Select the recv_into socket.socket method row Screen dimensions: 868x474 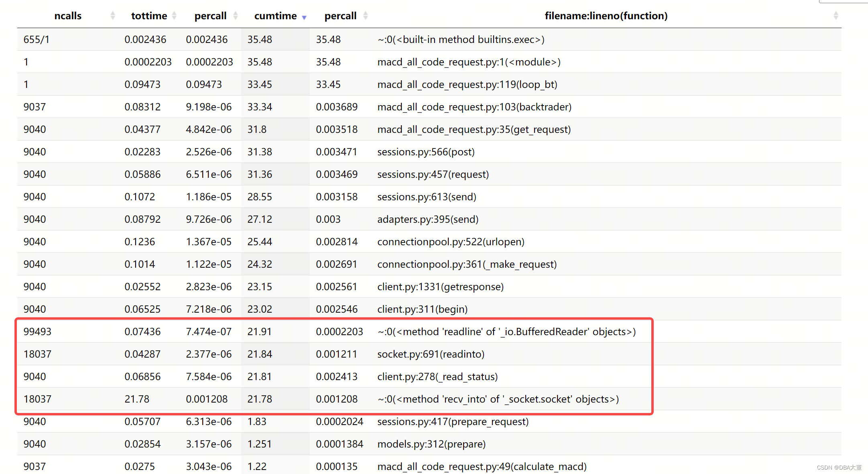[x=498, y=399]
